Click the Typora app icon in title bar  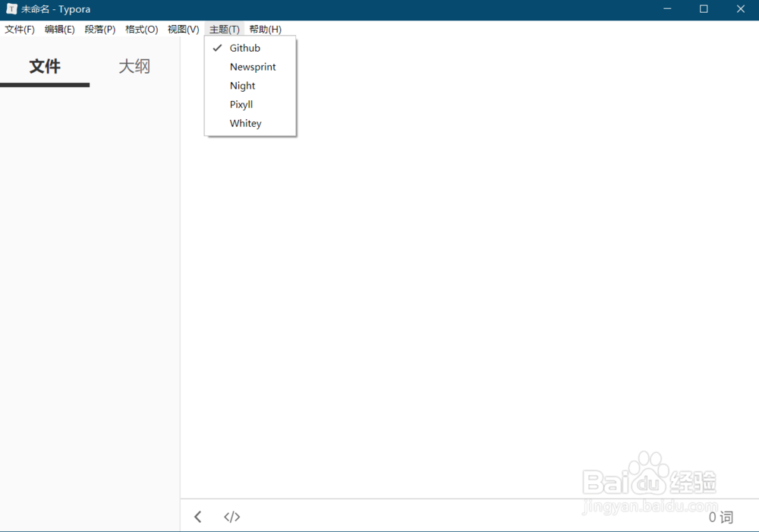point(11,8)
